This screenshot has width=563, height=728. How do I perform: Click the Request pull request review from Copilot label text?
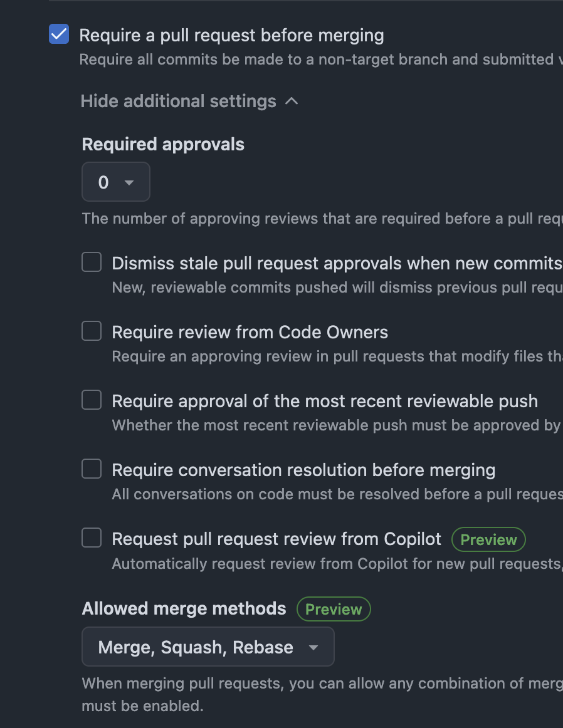pos(276,539)
